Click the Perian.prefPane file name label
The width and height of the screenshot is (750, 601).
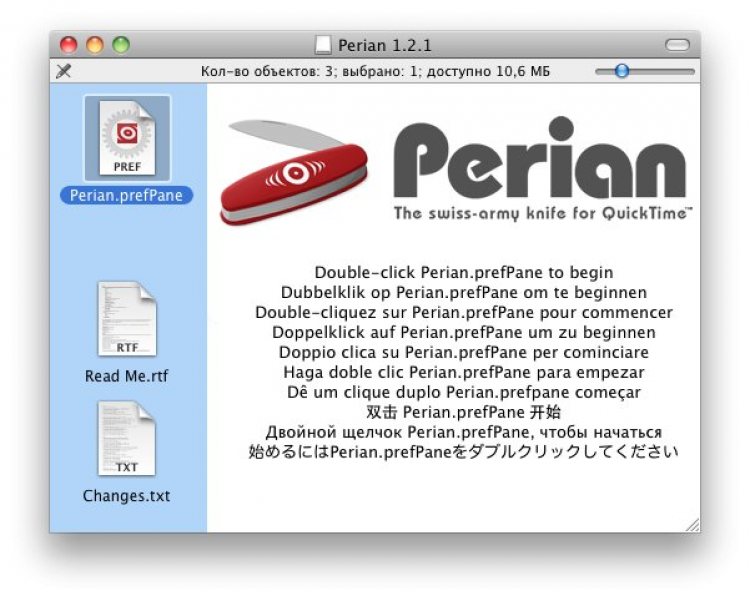click(x=126, y=195)
